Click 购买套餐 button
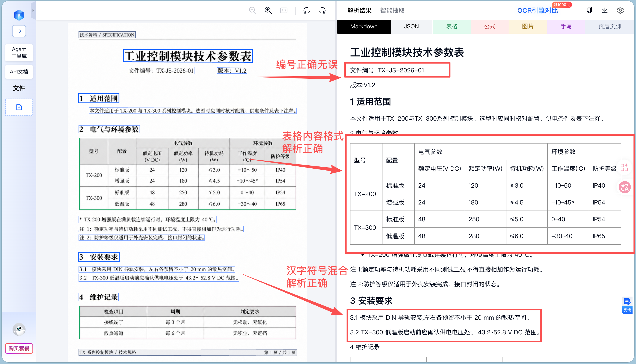Viewport: 636px width, 364px height. pos(19,348)
